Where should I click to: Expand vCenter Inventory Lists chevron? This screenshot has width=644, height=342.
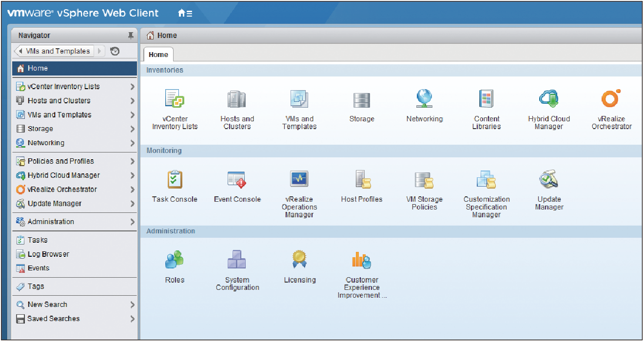(x=132, y=87)
